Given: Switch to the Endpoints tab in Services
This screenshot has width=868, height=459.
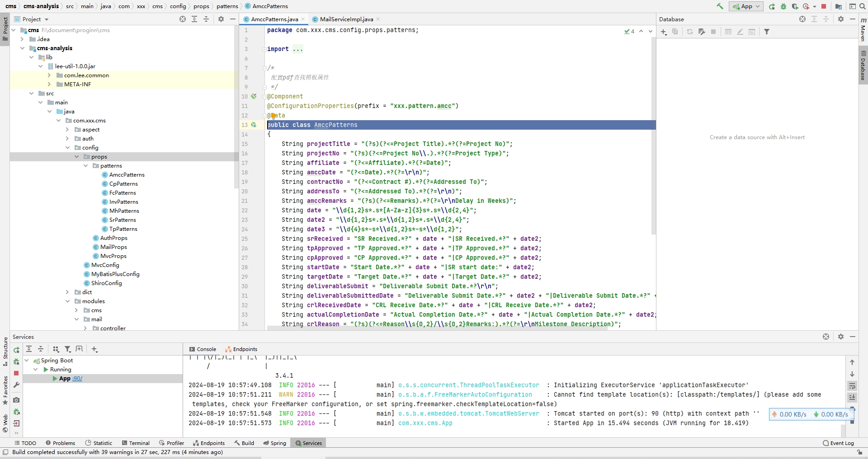Looking at the screenshot, I should click(x=241, y=349).
